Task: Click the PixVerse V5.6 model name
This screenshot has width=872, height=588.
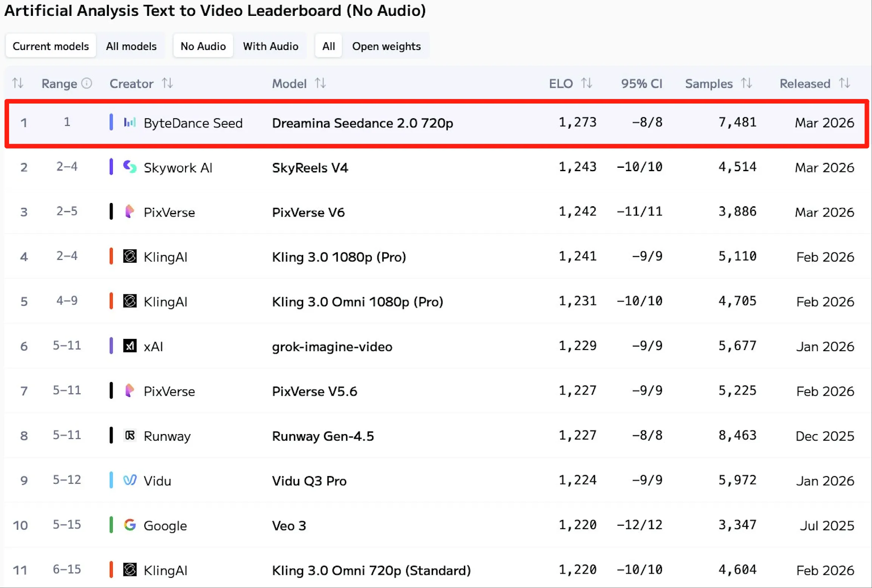Action: tap(314, 391)
